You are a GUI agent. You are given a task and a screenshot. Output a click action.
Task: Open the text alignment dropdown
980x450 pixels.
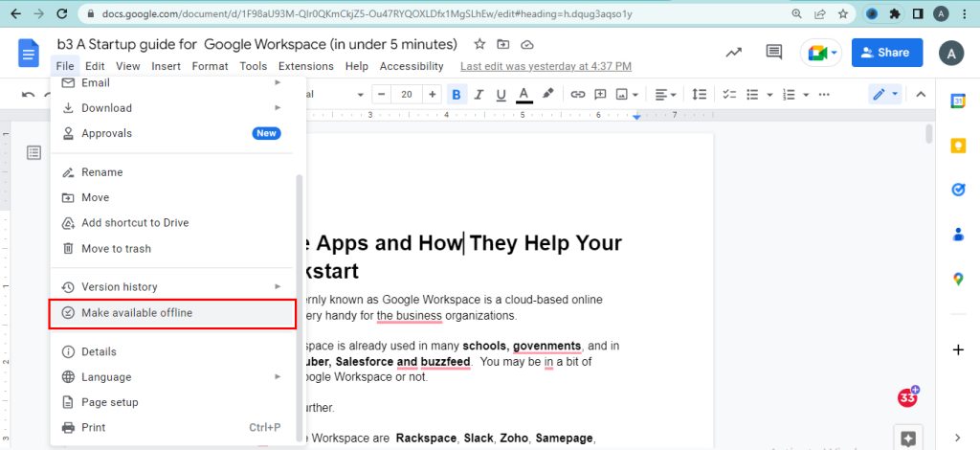click(666, 95)
